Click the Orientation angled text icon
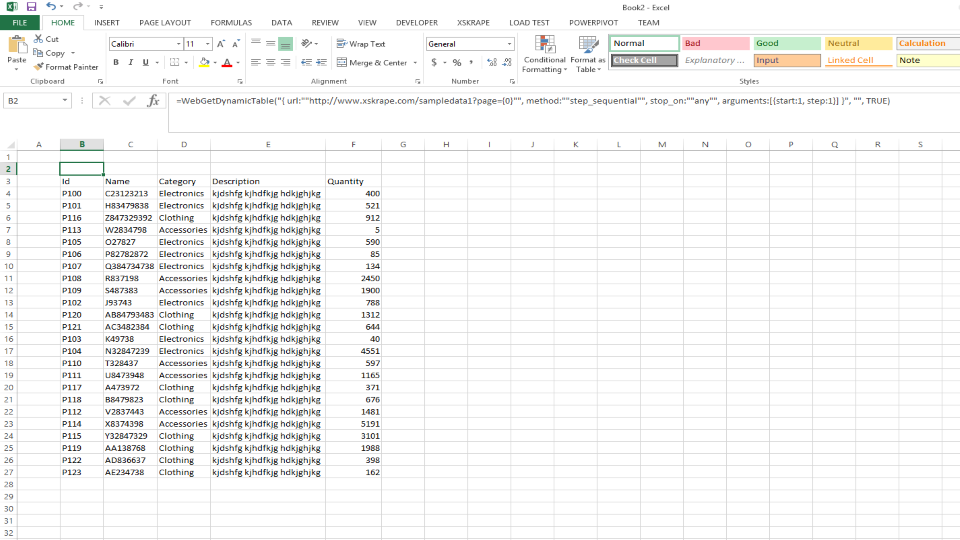The image size is (960, 540). (307, 43)
